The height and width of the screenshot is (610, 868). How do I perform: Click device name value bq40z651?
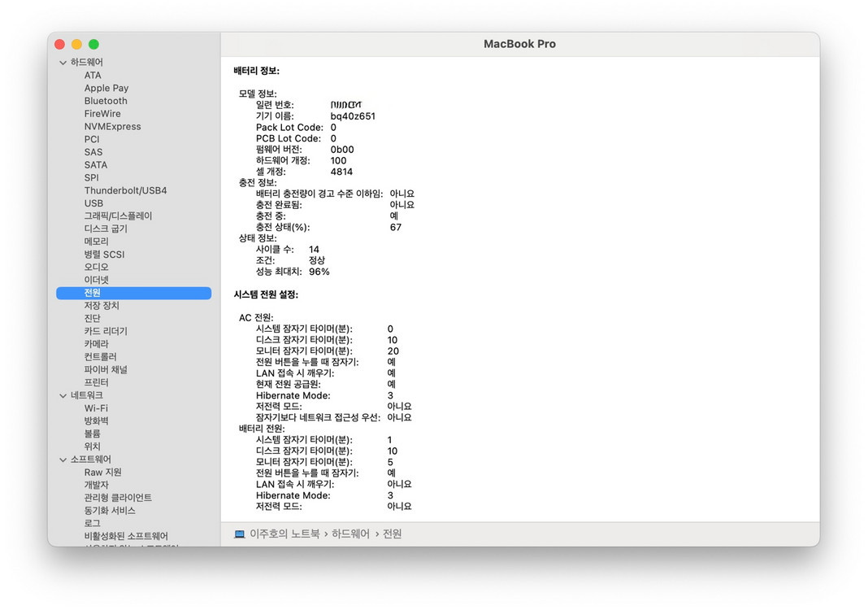[x=353, y=116]
